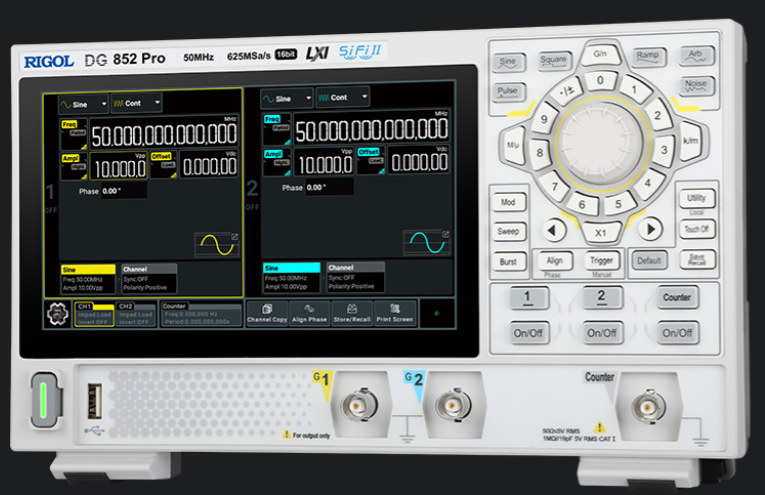The width and height of the screenshot is (765, 495).
Task: Select the CH2 tab in bottom bar
Action: 136,314
